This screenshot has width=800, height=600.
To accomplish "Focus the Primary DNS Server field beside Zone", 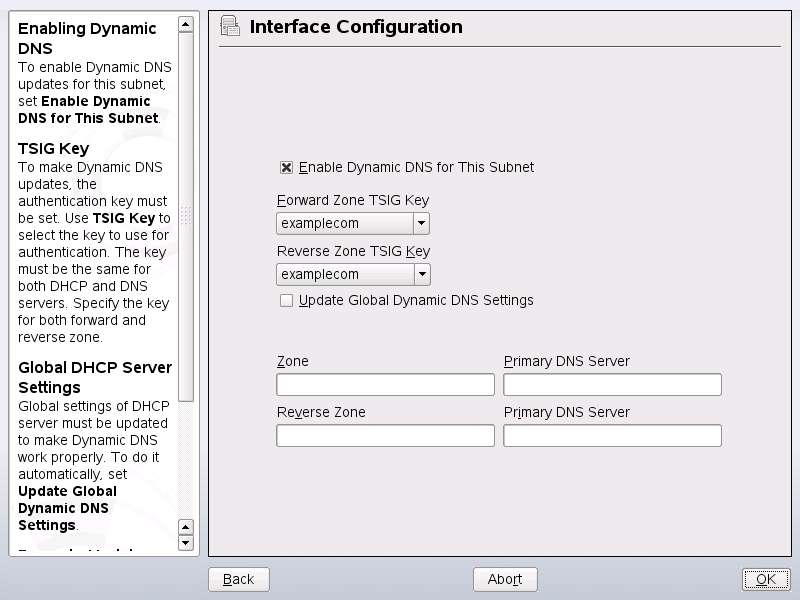I will click(x=612, y=385).
